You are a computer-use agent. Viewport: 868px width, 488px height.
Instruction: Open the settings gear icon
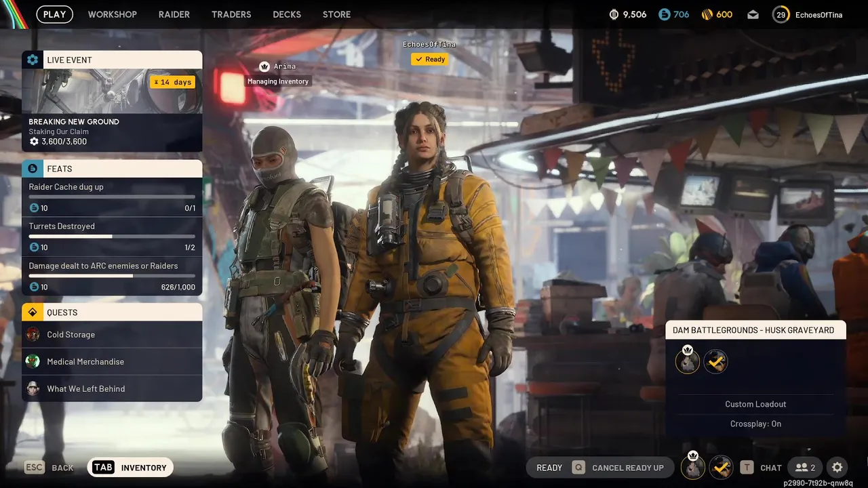837,468
